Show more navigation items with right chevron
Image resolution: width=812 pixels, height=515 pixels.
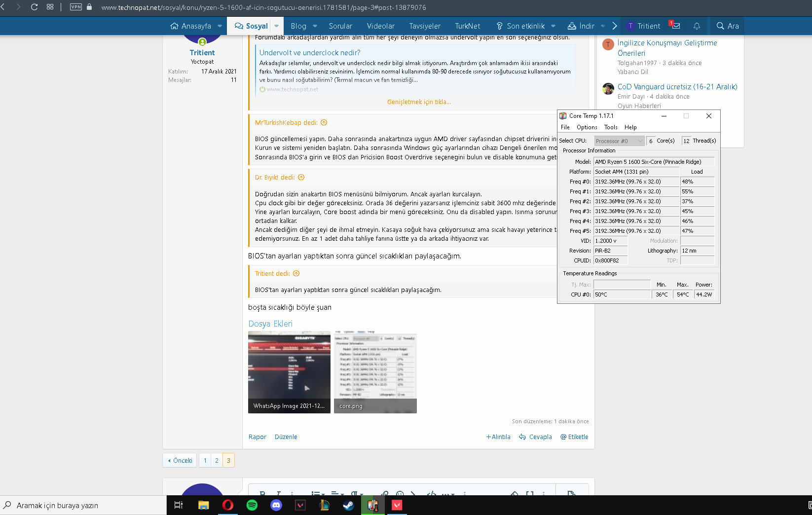click(615, 26)
